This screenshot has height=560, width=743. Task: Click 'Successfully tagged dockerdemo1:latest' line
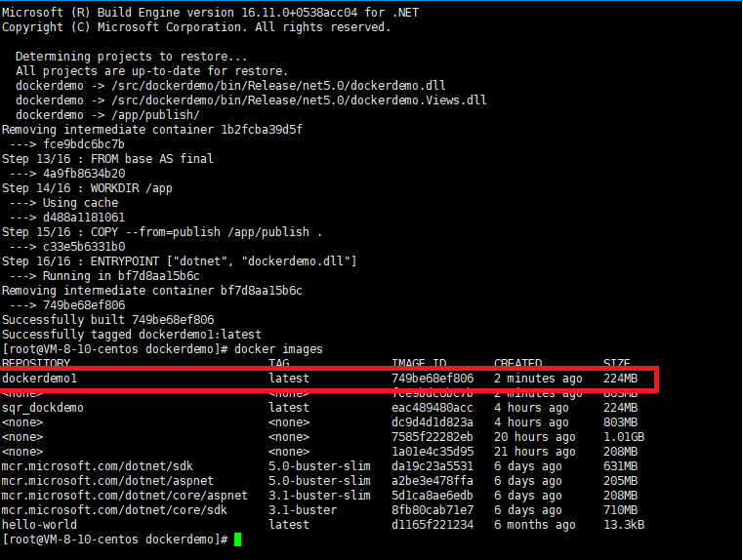tap(132, 335)
